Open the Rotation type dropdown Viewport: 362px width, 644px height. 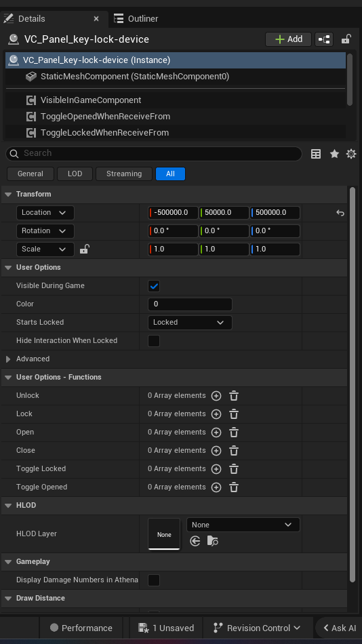(45, 230)
